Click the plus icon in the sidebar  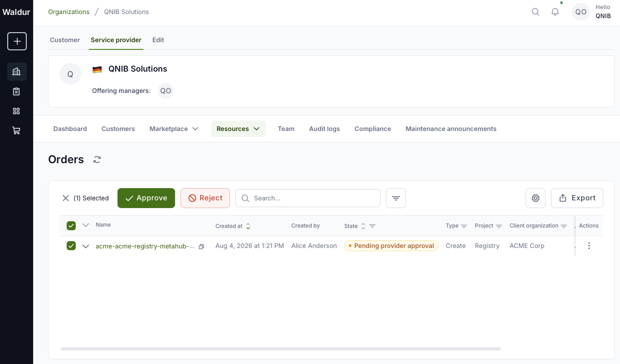click(x=17, y=41)
